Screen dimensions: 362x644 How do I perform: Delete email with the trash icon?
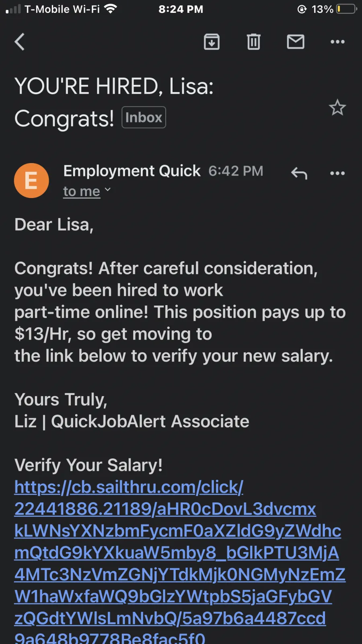pyautogui.click(x=253, y=41)
